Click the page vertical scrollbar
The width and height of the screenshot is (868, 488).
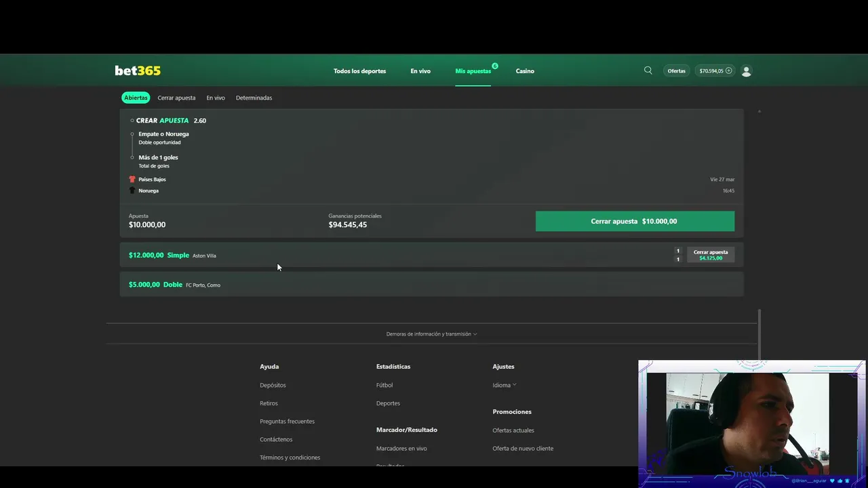759,335
